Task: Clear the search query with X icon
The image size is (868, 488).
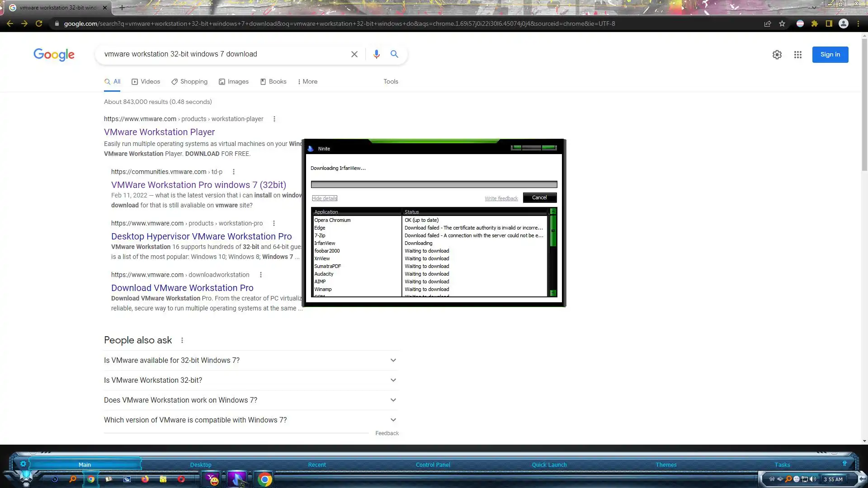Action: [x=354, y=54]
